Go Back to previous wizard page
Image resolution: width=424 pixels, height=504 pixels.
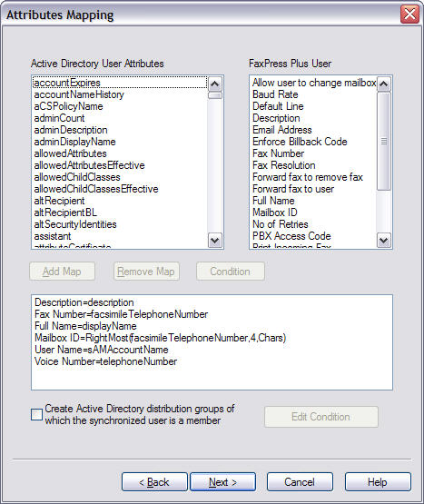click(x=154, y=482)
